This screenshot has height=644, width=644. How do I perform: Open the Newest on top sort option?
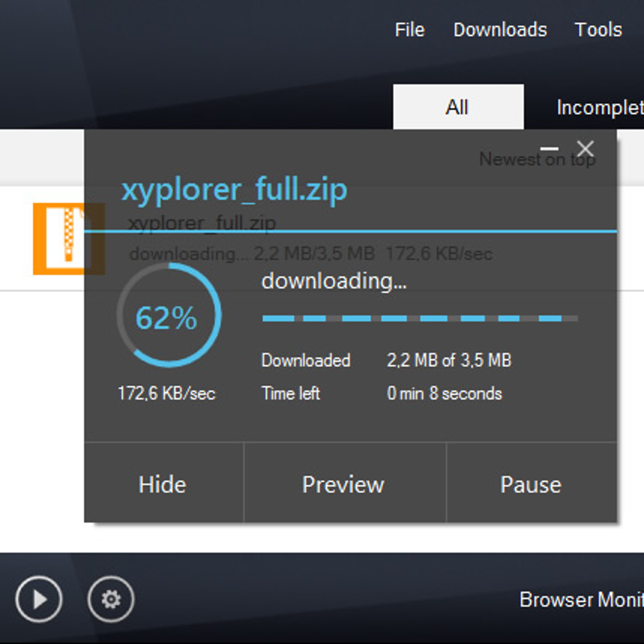click(x=537, y=159)
